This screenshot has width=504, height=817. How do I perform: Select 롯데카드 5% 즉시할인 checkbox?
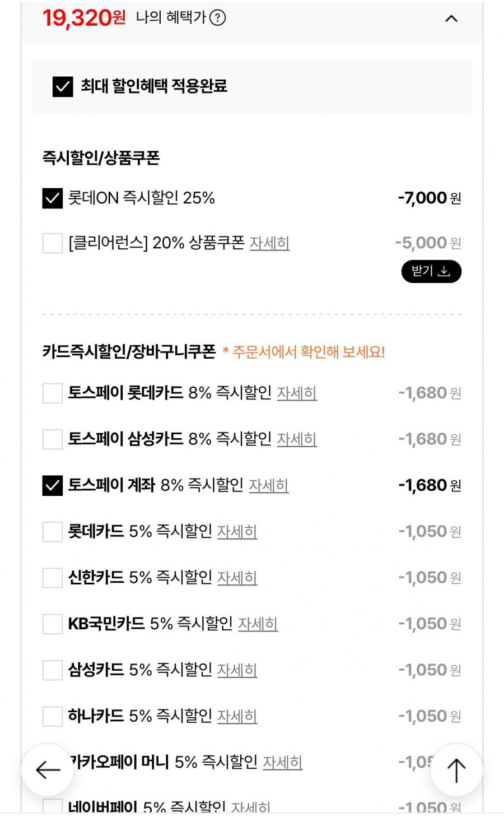coord(53,532)
